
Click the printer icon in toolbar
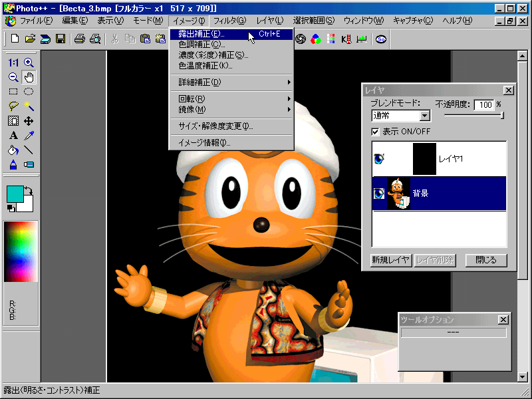[x=80, y=39]
